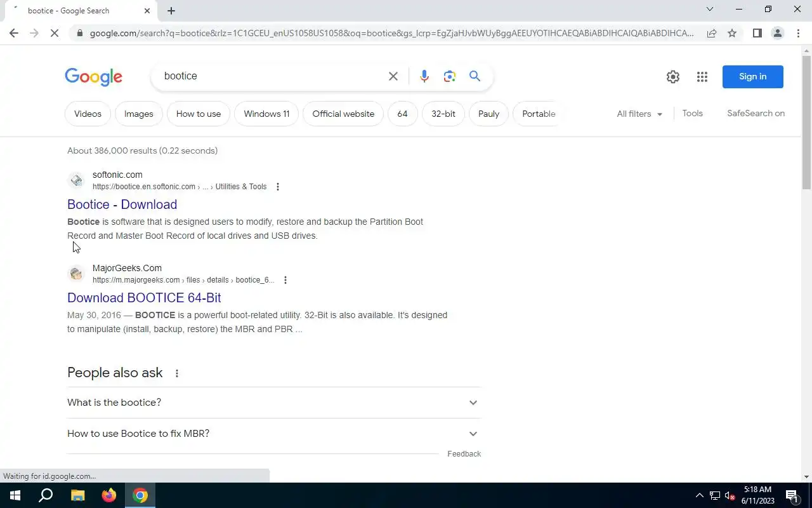Expand How to use Bootice to fix MBR
This screenshot has height=508, width=812.
(274, 434)
